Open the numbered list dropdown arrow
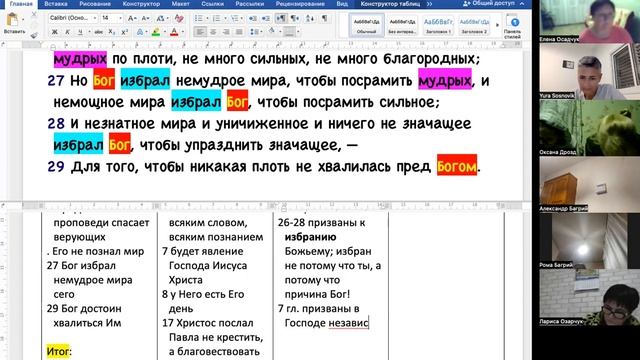640x360 pixels. [x=225, y=18]
